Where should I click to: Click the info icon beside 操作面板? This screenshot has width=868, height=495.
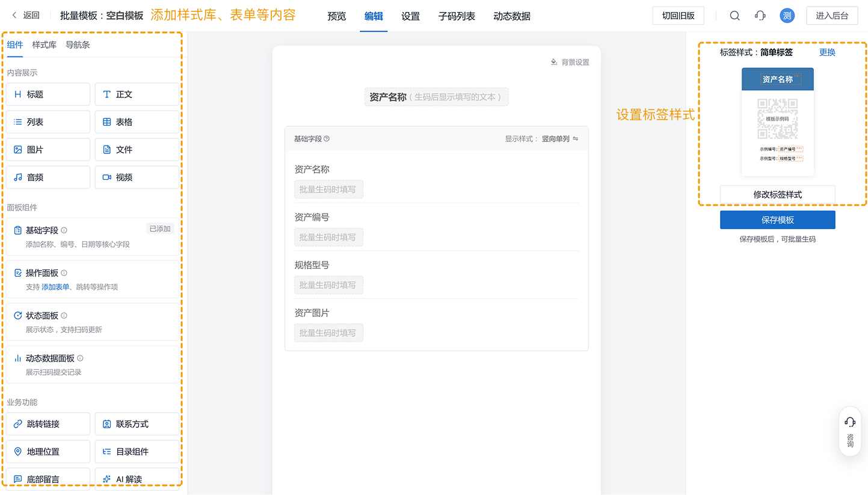click(x=64, y=273)
